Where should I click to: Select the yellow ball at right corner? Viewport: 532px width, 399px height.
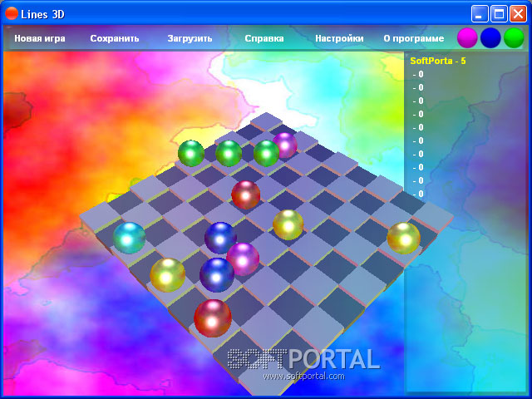point(404,239)
